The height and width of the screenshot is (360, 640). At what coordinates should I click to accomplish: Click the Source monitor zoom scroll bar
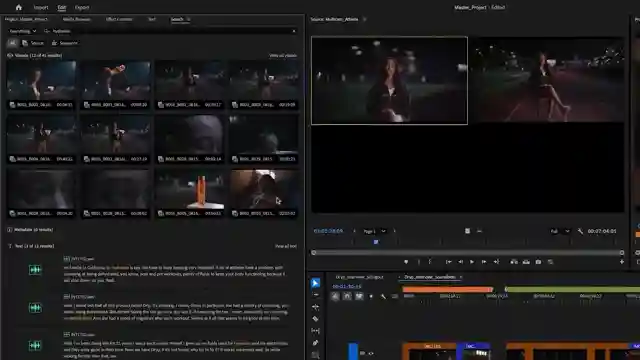click(x=468, y=253)
